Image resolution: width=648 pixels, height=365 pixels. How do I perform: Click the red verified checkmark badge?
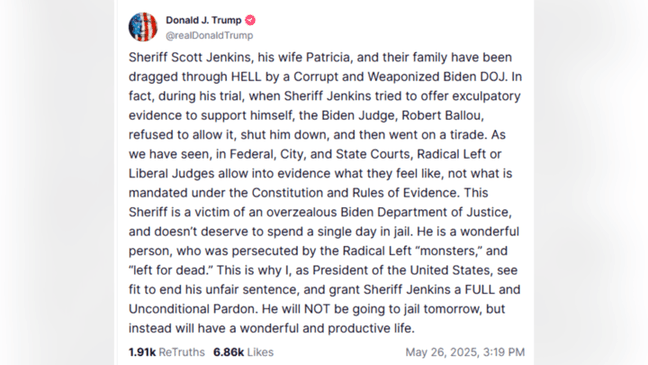point(250,20)
